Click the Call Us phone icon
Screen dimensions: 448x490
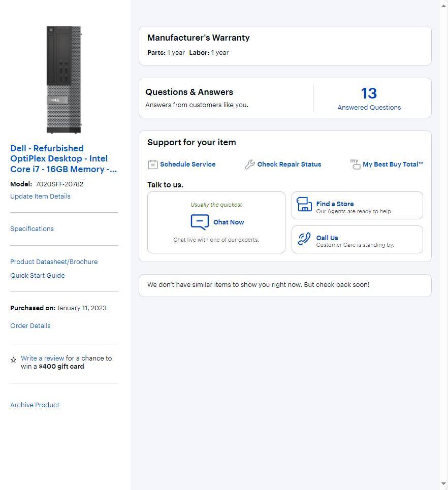(304, 239)
